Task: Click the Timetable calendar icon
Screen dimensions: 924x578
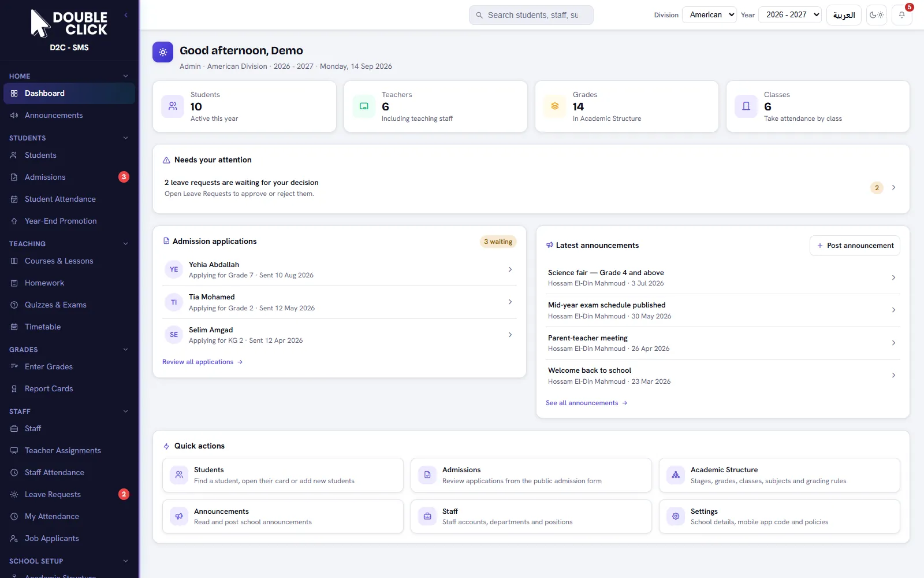Action: click(x=14, y=327)
